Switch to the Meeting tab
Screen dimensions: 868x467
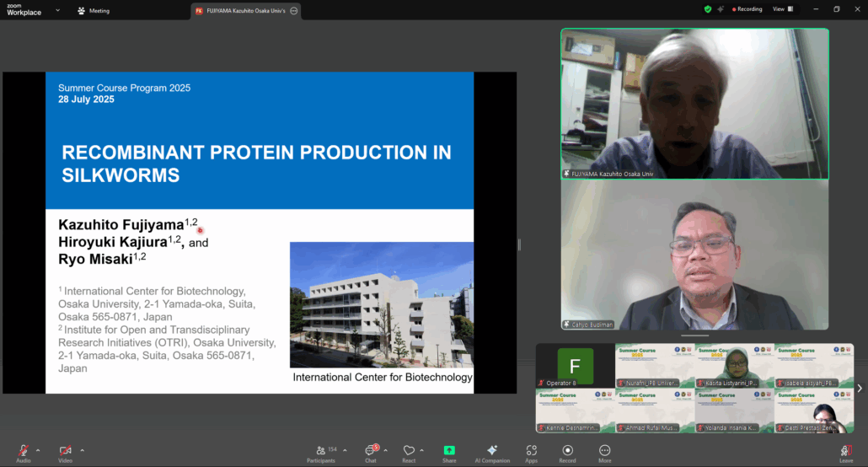pyautogui.click(x=94, y=11)
